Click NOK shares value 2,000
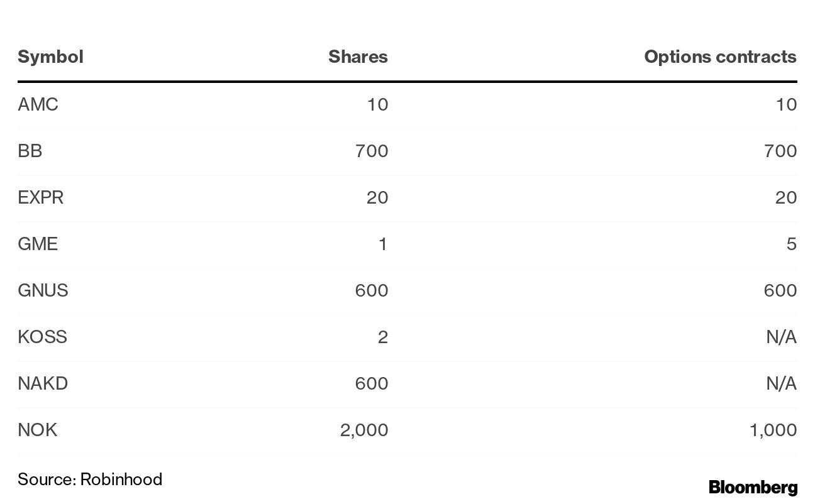Viewport: 815px width, 504px height. [363, 430]
